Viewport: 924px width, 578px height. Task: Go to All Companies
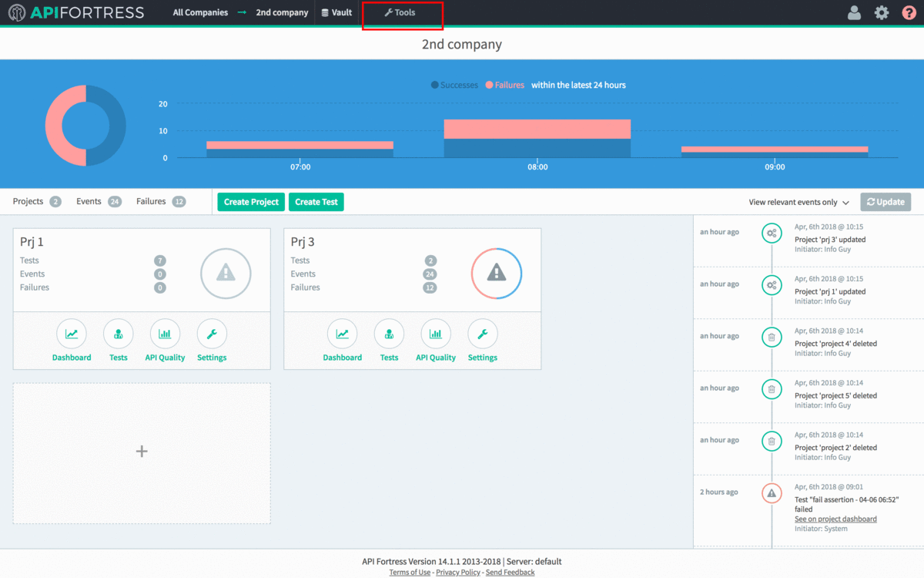point(199,12)
